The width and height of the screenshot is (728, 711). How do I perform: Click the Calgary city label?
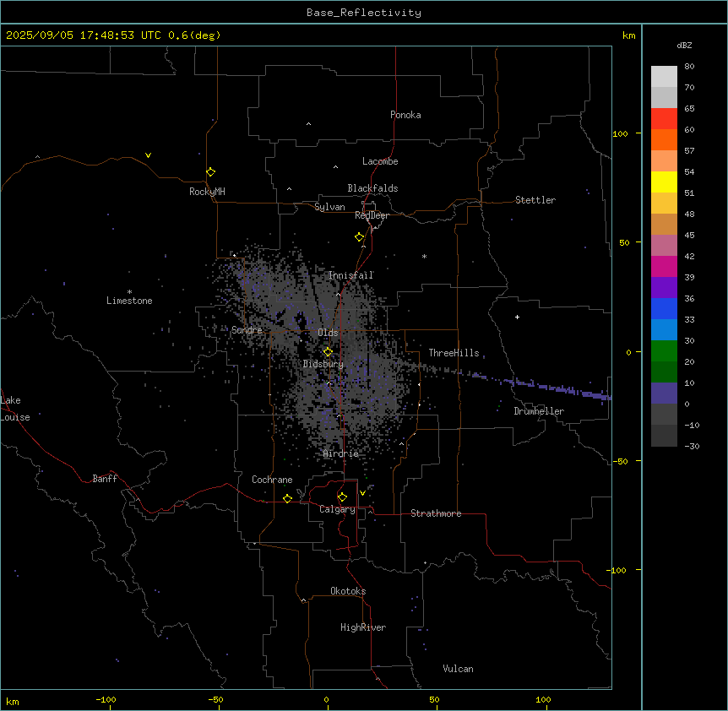point(337,509)
